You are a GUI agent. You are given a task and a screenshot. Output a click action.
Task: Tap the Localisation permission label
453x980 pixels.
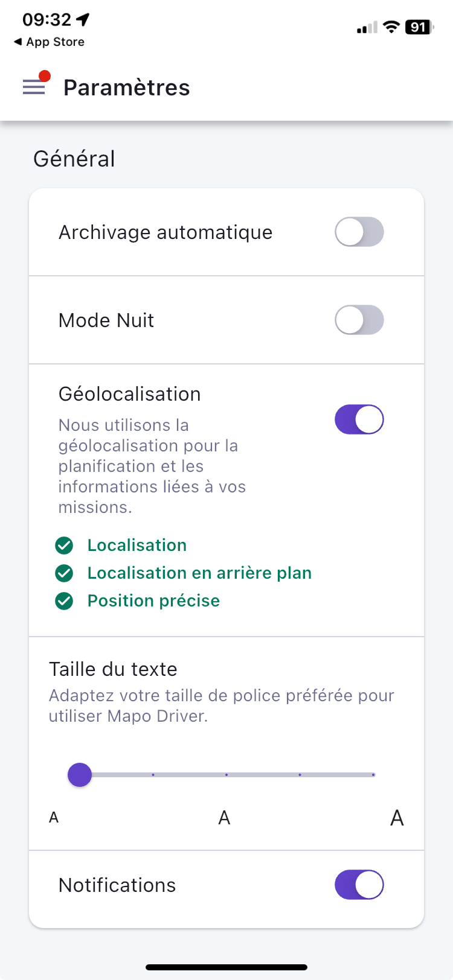pos(137,546)
